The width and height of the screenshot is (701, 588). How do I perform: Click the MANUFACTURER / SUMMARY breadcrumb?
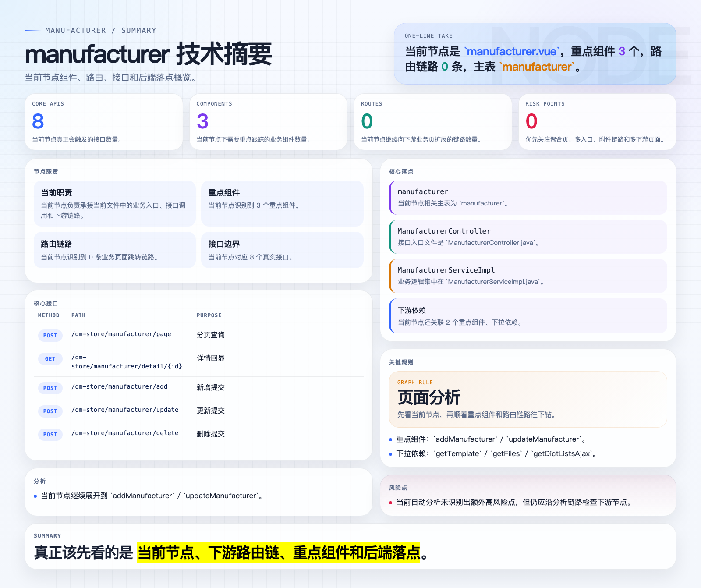coord(101,30)
